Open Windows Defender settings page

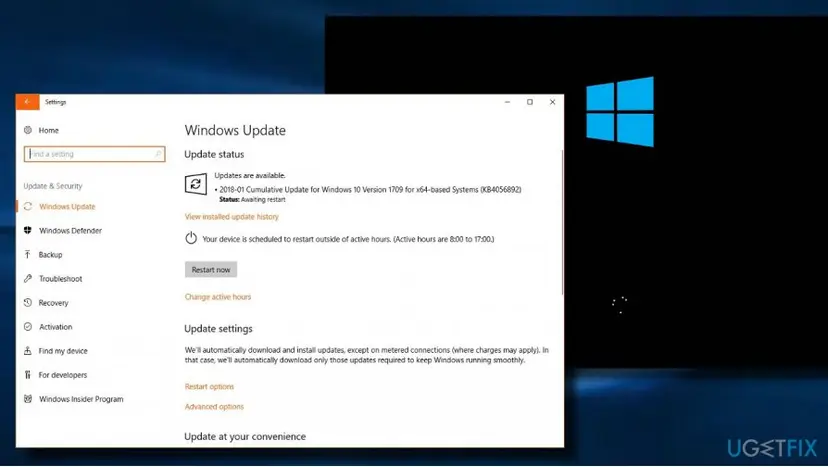[x=70, y=230]
